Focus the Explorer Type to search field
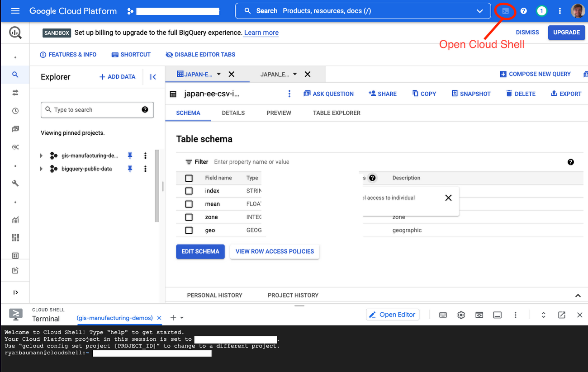 tap(97, 110)
